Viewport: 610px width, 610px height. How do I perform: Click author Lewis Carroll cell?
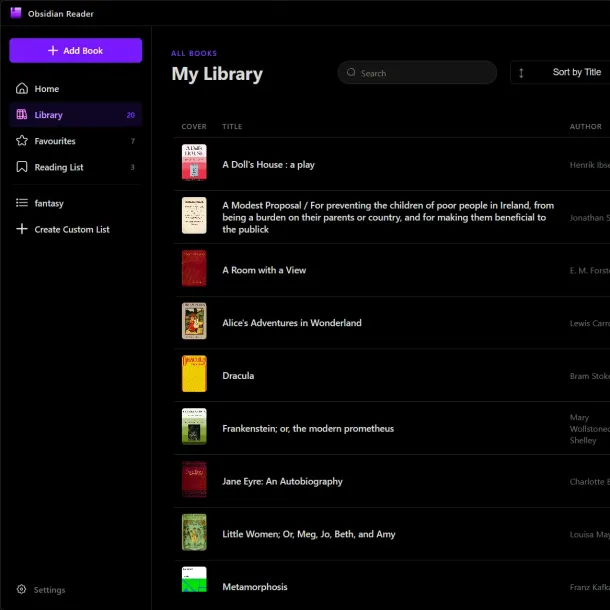pos(590,323)
